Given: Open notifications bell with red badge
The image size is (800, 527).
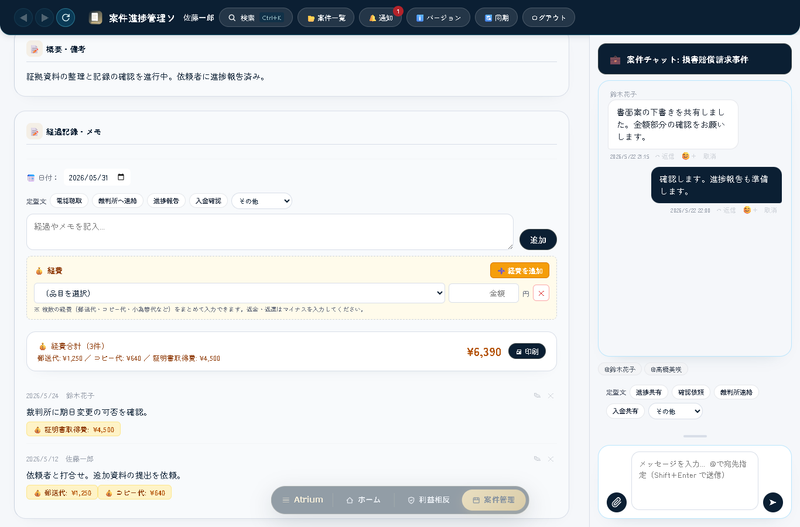Looking at the screenshot, I should [381, 18].
